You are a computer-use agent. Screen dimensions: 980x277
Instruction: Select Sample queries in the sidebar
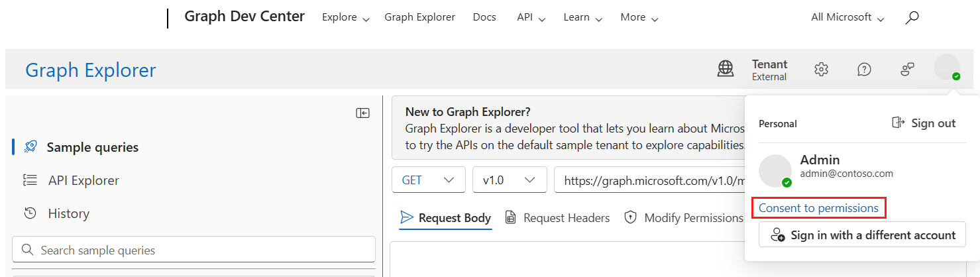(x=92, y=147)
